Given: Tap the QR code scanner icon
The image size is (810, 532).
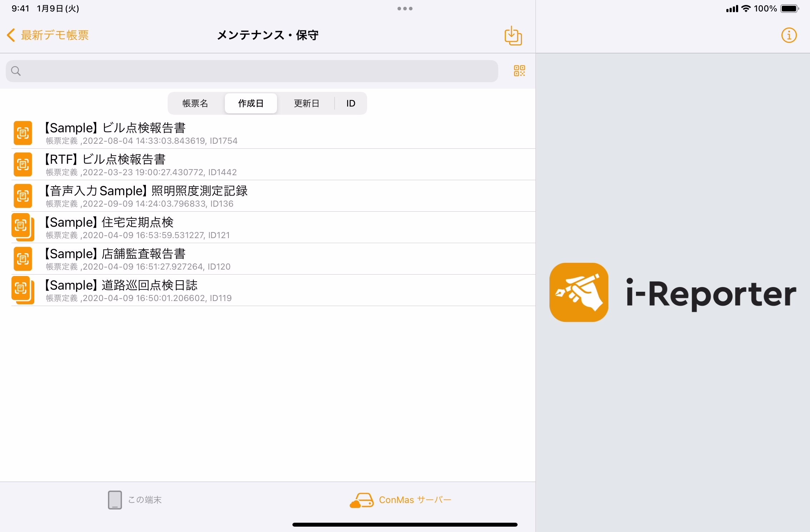Looking at the screenshot, I should pos(519,71).
